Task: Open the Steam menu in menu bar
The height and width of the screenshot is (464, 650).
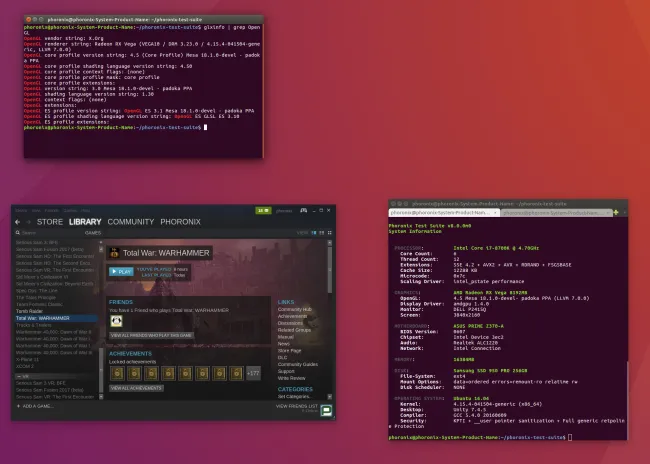Action: [x=21, y=211]
